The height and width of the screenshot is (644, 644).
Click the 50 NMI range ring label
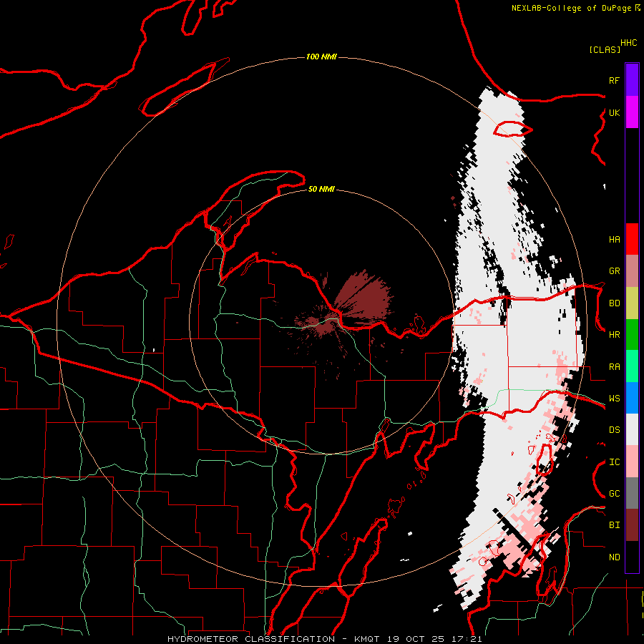tap(321, 189)
